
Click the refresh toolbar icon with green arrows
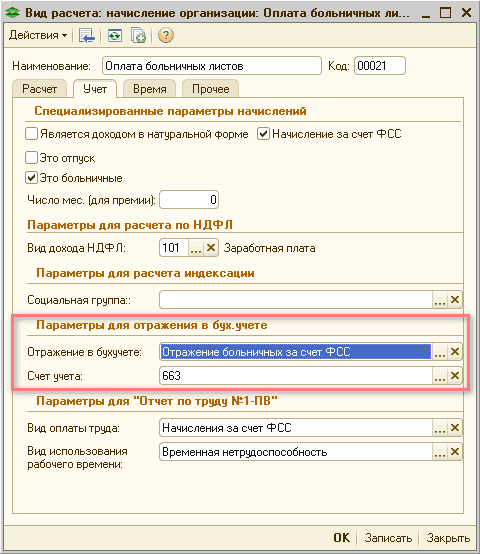115,35
